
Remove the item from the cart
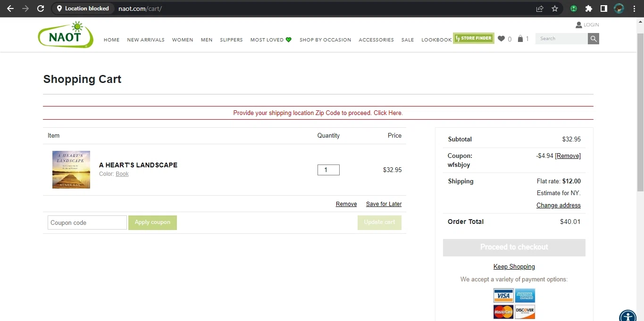click(346, 204)
